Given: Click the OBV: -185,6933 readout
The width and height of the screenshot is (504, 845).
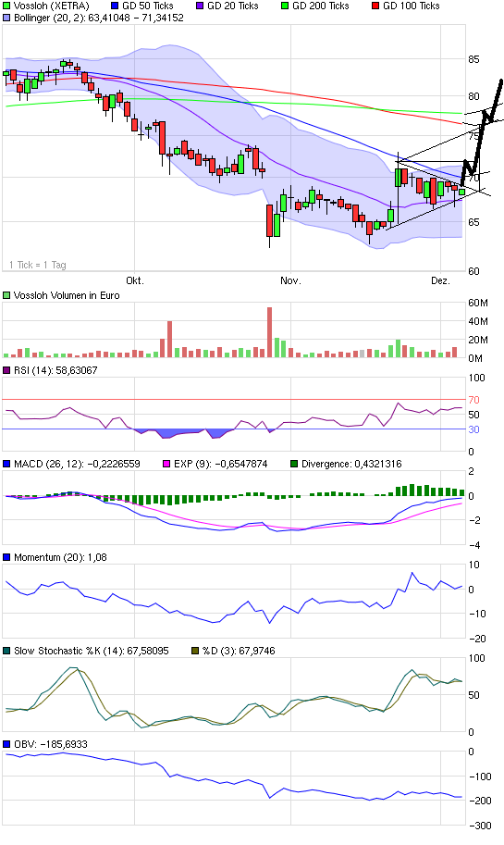Looking at the screenshot, I should (51, 744).
